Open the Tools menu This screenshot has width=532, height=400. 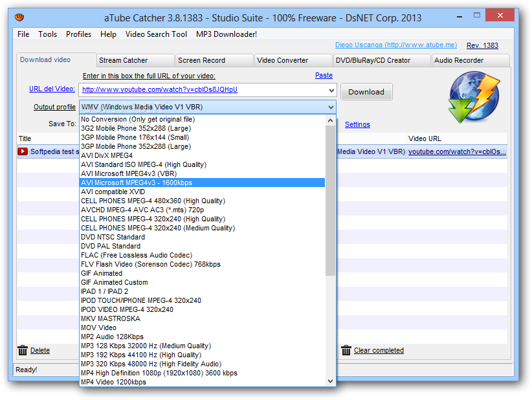(x=47, y=34)
